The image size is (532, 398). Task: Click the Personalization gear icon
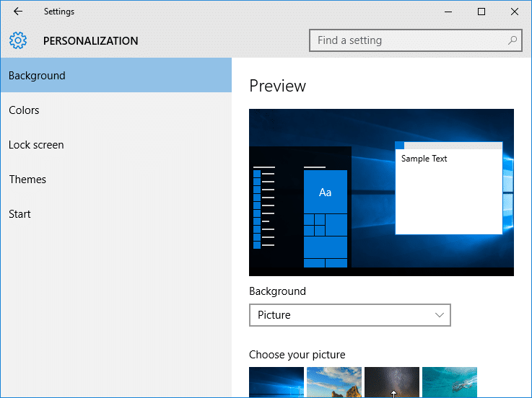click(18, 40)
